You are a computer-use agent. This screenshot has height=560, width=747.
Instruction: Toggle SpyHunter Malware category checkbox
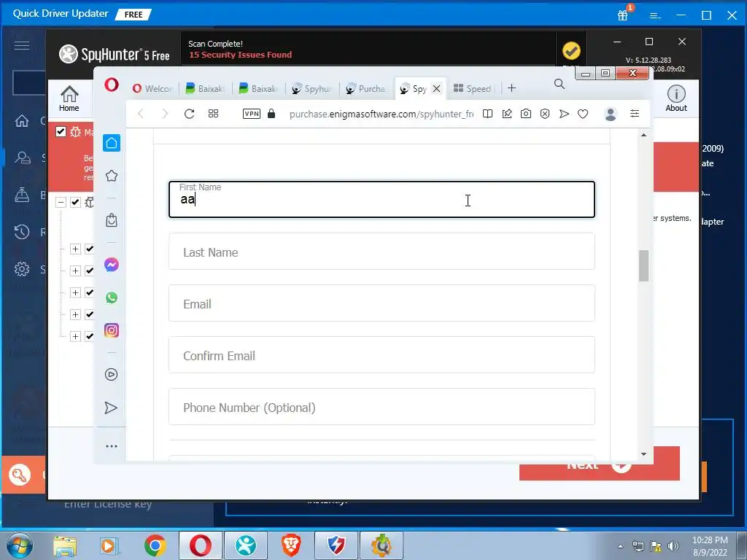tap(61, 131)
